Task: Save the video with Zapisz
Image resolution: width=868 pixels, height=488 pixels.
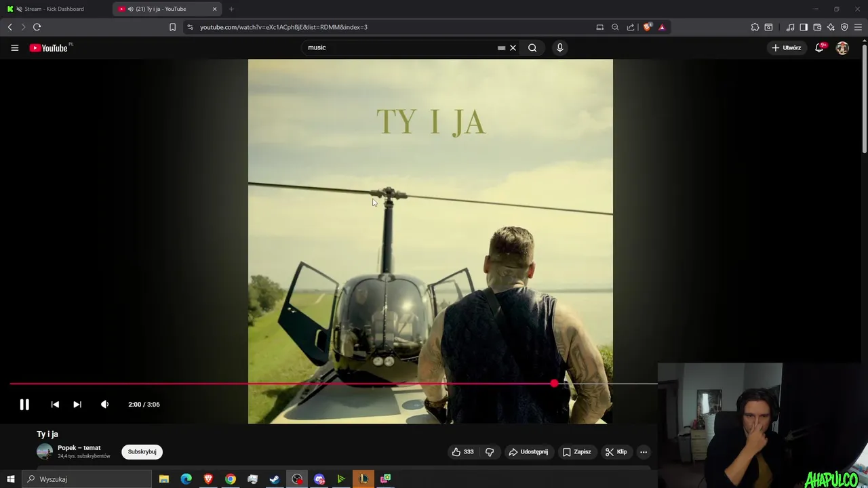Action: click(577, 452)
